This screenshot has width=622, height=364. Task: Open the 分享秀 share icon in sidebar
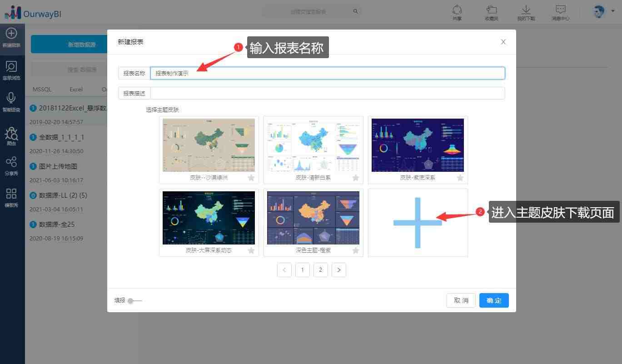click(x=11, y=162)
